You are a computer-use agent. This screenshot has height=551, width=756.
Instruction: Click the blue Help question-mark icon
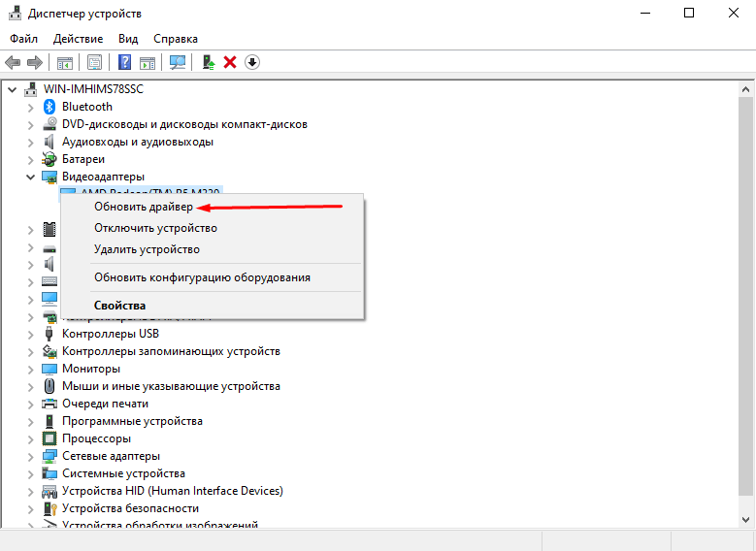(x=124, y=62)
